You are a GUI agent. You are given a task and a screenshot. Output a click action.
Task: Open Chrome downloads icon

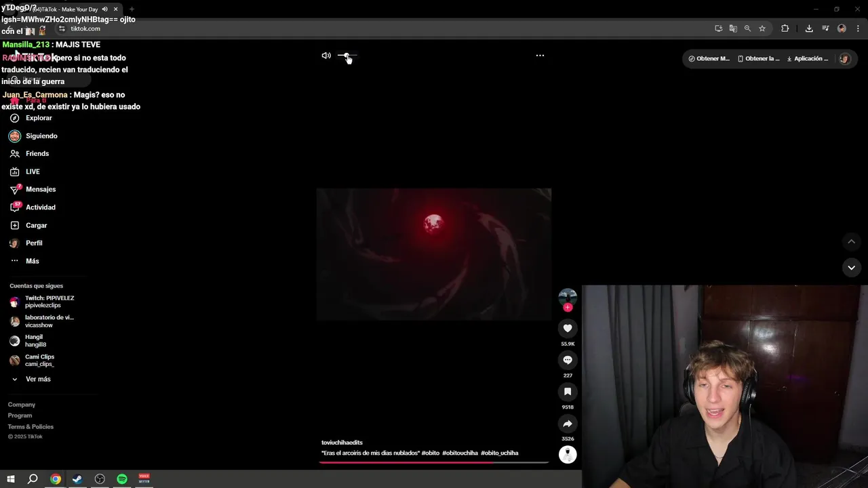(x=809, y=28)
